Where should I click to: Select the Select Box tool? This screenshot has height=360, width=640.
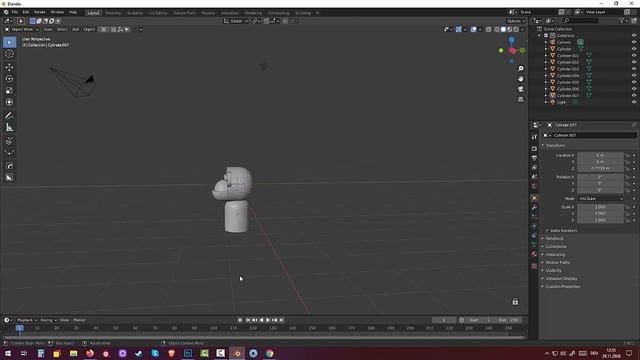[9, 42]
